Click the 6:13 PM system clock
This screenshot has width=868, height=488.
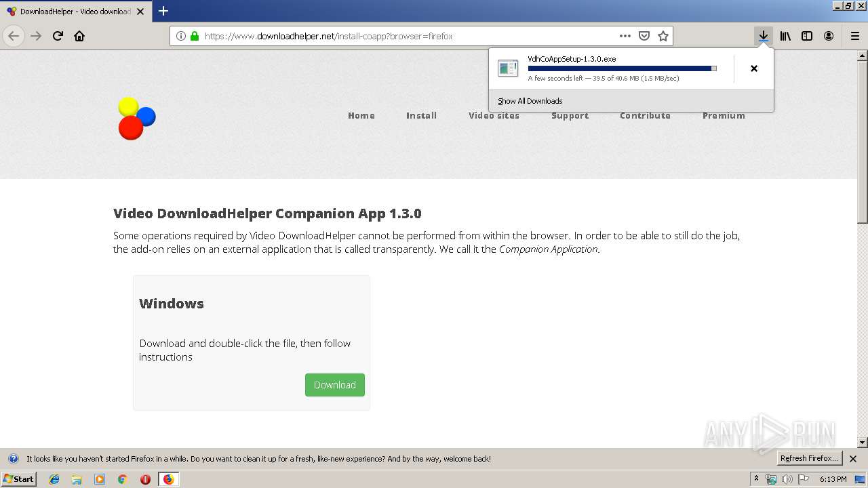833,479
